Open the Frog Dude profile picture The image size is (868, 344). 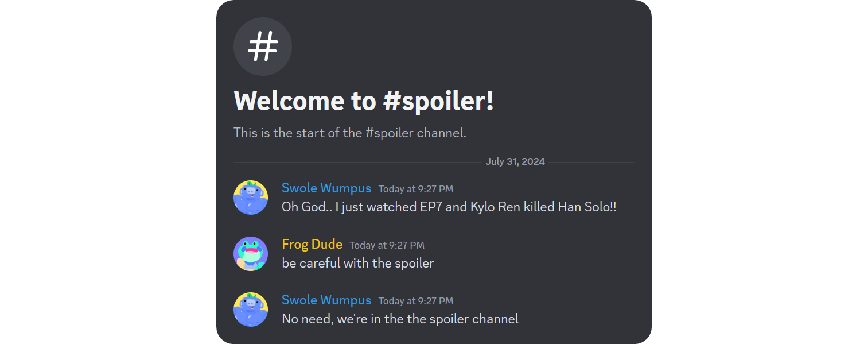click(251, 253)
